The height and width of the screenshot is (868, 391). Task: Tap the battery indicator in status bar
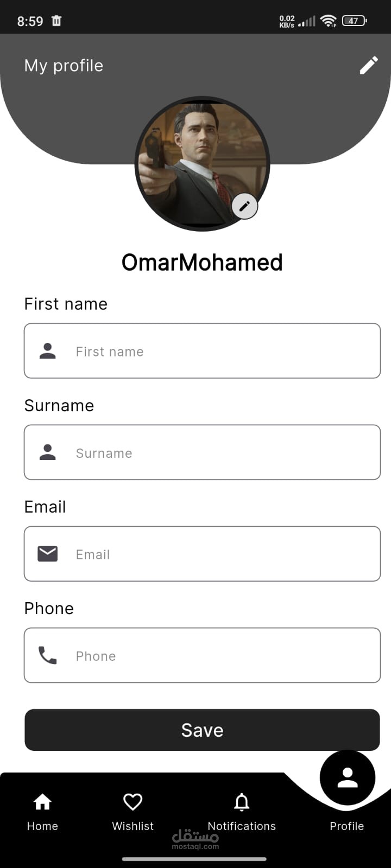tap(354, 21)
